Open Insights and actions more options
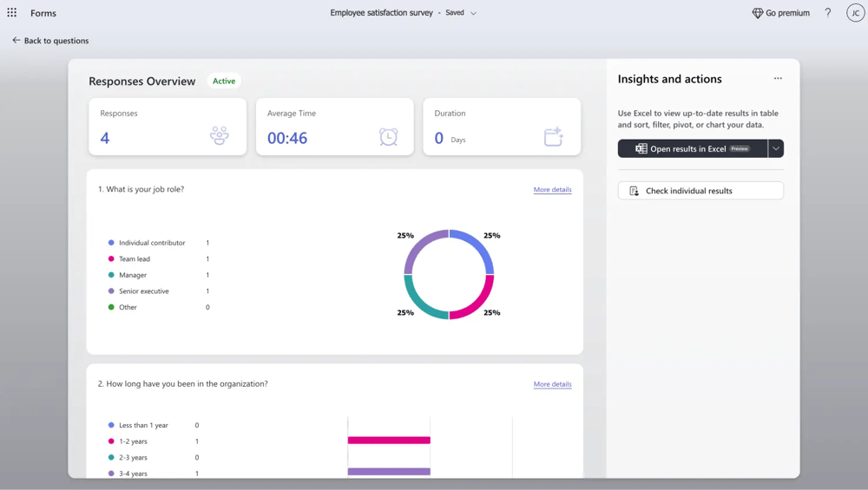The height and width of the screenshot is (490, 868). [x=778, y=79]
